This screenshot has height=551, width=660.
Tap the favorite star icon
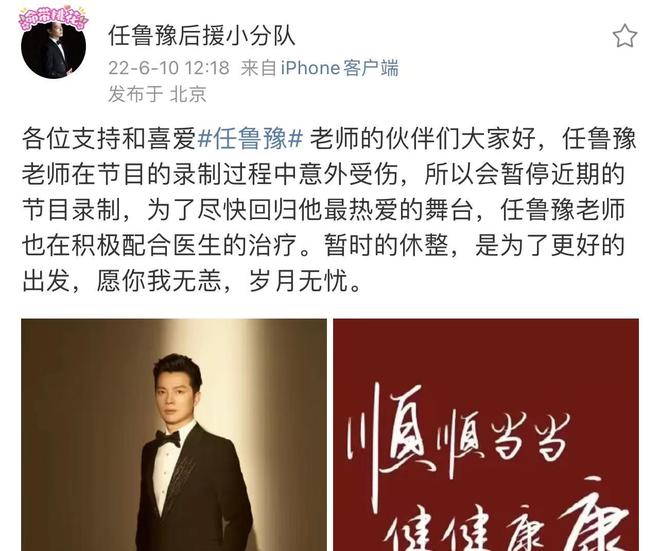point(625,36)
